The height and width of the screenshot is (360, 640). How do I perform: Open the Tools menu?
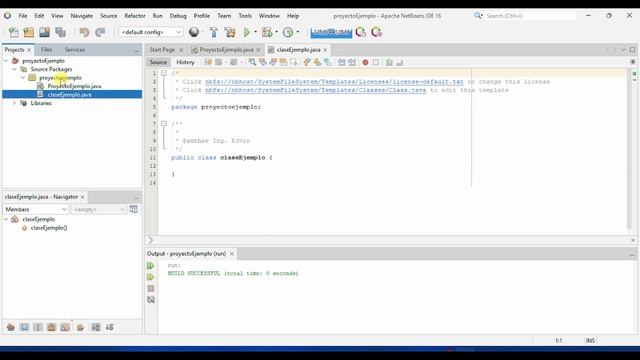245,16
